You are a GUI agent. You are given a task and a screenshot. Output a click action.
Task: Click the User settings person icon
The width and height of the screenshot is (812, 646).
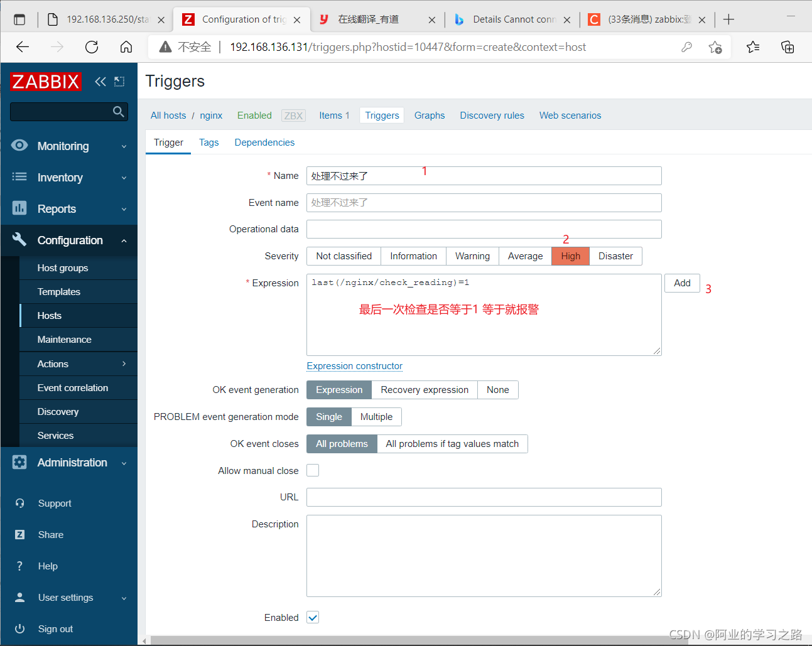pos(19,598)
